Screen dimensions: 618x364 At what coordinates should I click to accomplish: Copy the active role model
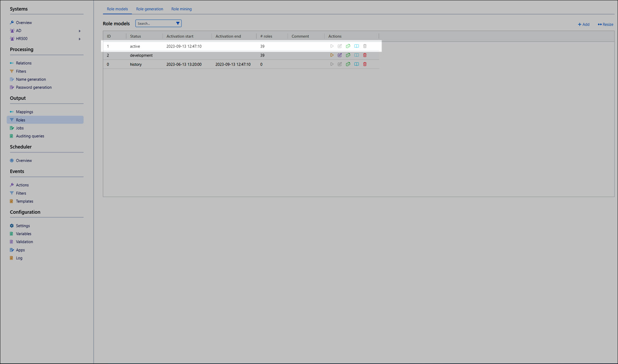pyautogui.click(x=348, y=46)
